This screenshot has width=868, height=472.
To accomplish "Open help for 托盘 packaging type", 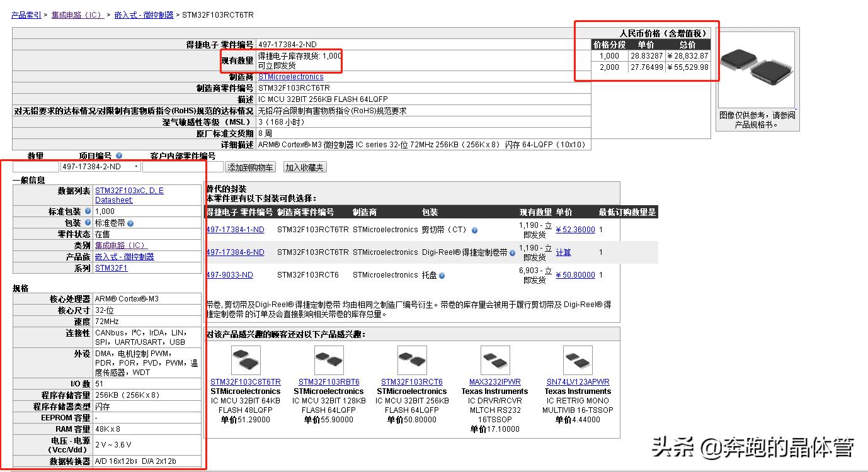I will 441,276.
